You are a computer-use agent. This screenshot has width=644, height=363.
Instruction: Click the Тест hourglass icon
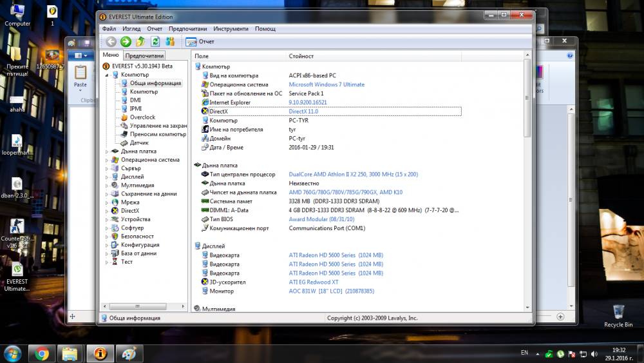115,262
